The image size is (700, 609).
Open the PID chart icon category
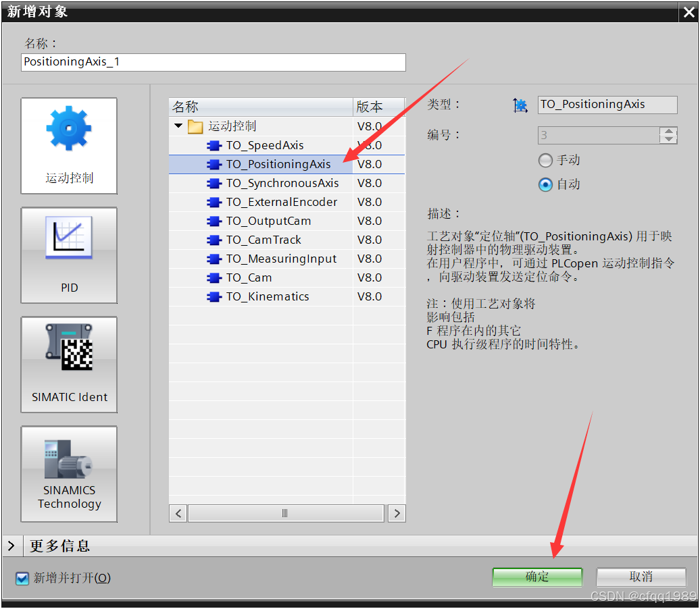pos(69,255)
